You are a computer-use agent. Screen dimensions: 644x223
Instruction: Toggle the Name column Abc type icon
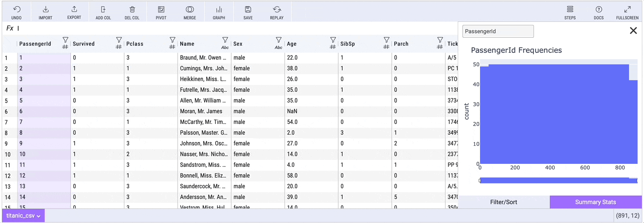225,47
